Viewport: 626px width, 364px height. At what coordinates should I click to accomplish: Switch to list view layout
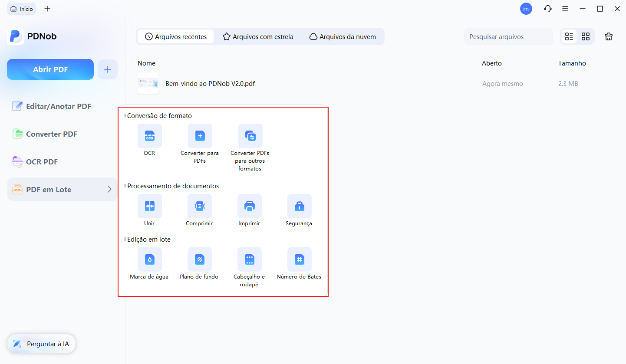click(x=569, y=37)
